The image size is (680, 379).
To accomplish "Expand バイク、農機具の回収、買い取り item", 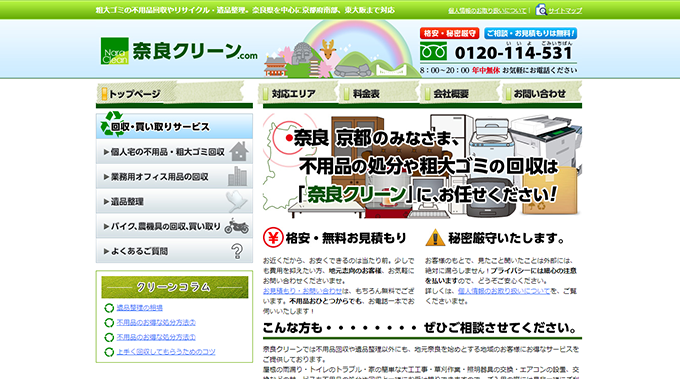I will click(x=174, y=226).
